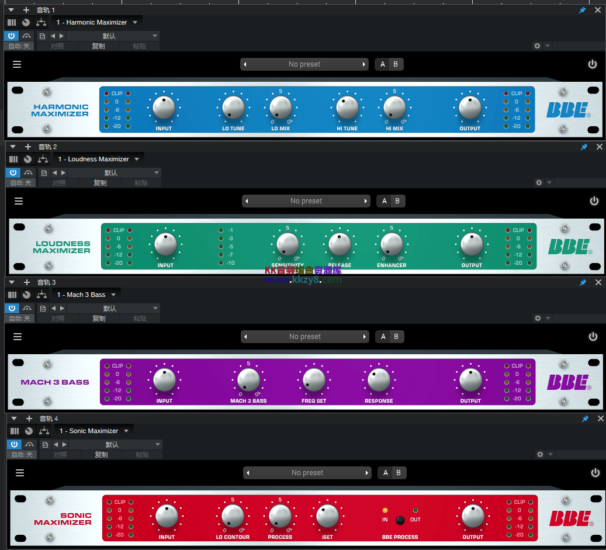The width and height of the screenshot is (606, 550).
Task: Open the '1 - Harmonic Maximizer' plugin dropdown
Action: tap(96, 22)
